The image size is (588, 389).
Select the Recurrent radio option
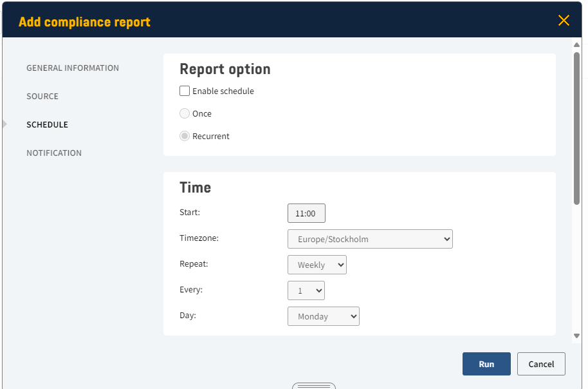(185, 137)
